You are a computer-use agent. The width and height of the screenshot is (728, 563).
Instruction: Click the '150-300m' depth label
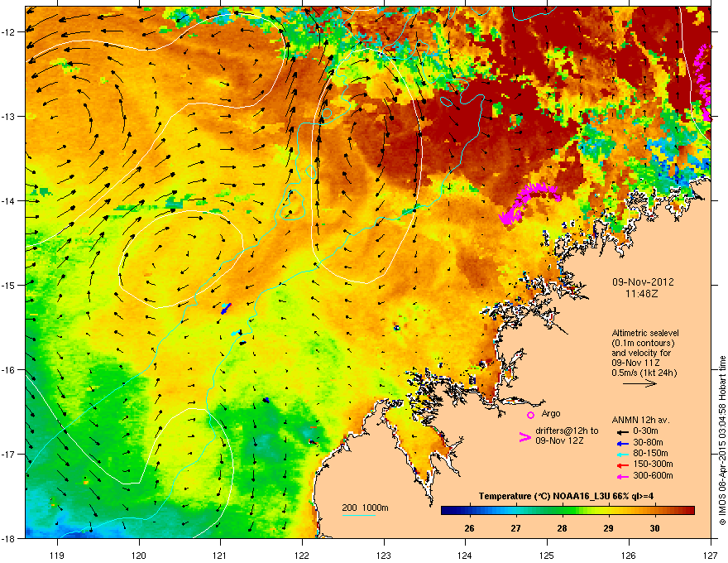[x=653, y=464]
